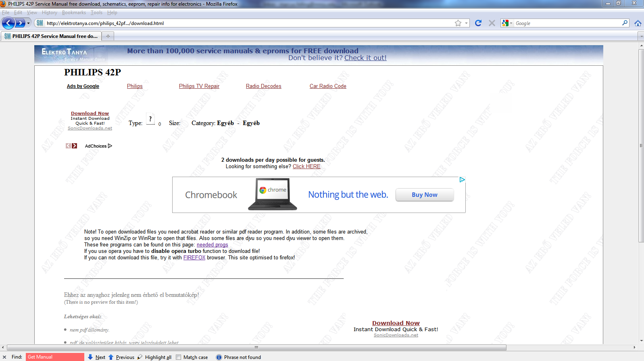The width and height of the screenshot is (644, 361).
Task: Open the navigation history dropdown arrow
Action: (28, 23)
